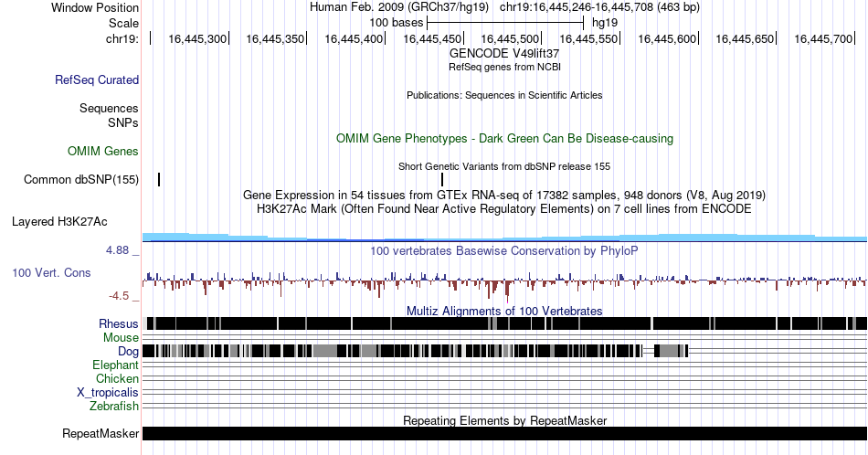Click the 16,445,400 ruler position
868x455 pixels.
pyautogui.click(x=354, y=38)
